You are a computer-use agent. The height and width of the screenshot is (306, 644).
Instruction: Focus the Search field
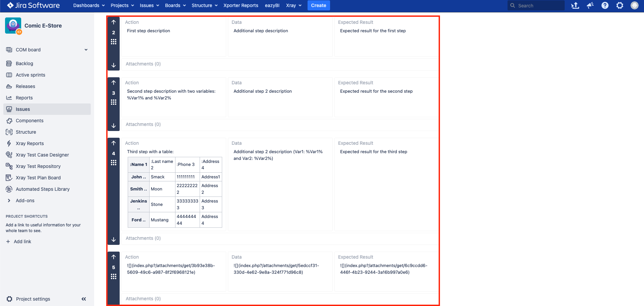tap(536, 5)
